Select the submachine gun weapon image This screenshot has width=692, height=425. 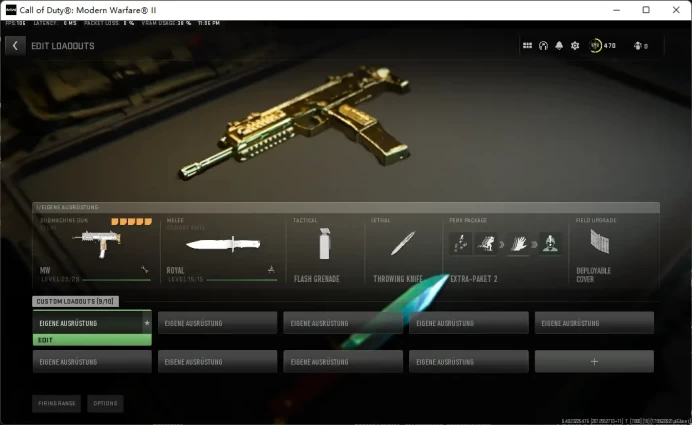pyautogui.click(x=96, y=243)
